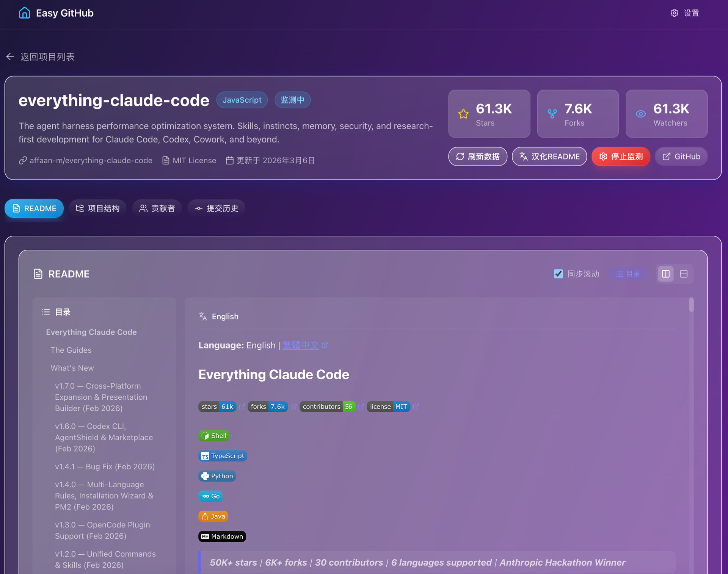Click the Shell language badge
Viewport: 728px width, 574px height.
point(213,436)
